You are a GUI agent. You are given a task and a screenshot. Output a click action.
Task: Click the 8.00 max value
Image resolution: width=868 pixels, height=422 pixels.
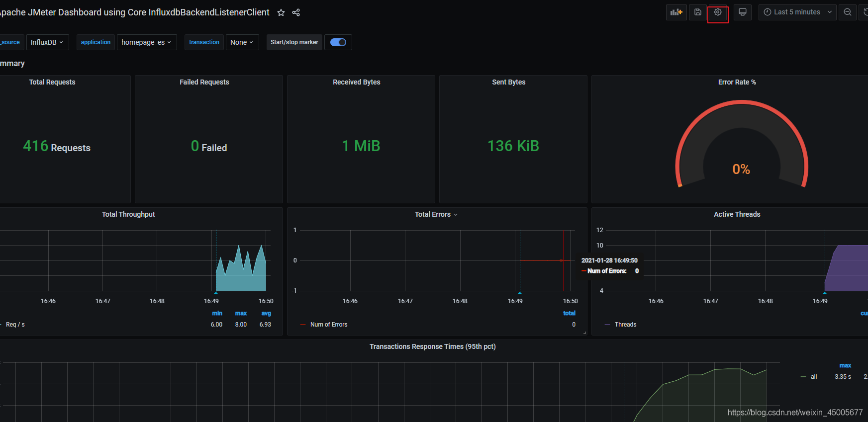click(241, 325)
